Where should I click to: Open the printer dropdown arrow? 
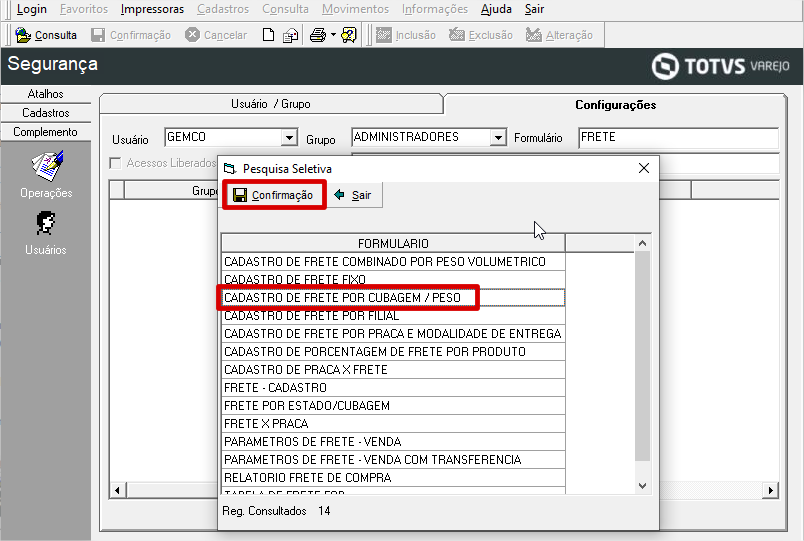[x=333, y=35]
